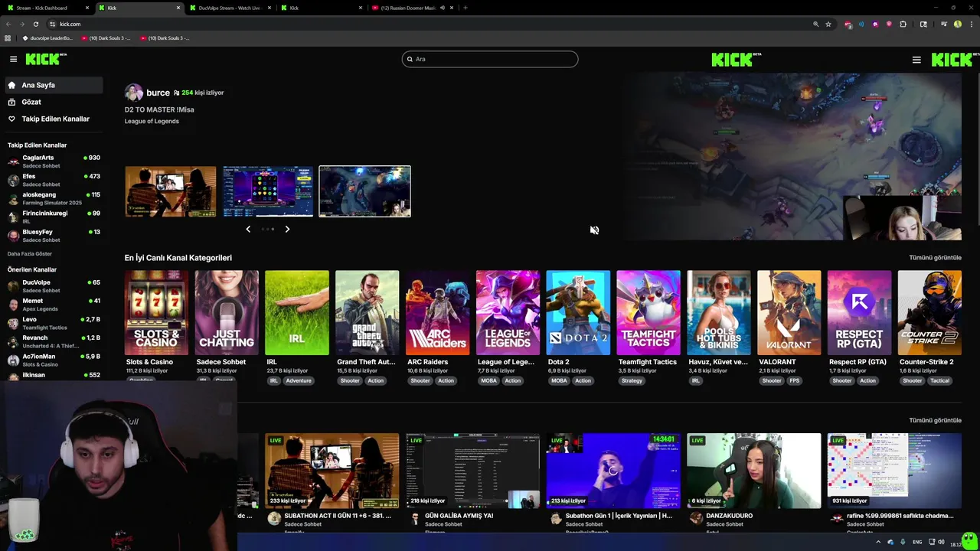The width and height of the screenshot is (980, 551).
Task: Open Grand Theft Auto category cover
Action: [367, 312]
